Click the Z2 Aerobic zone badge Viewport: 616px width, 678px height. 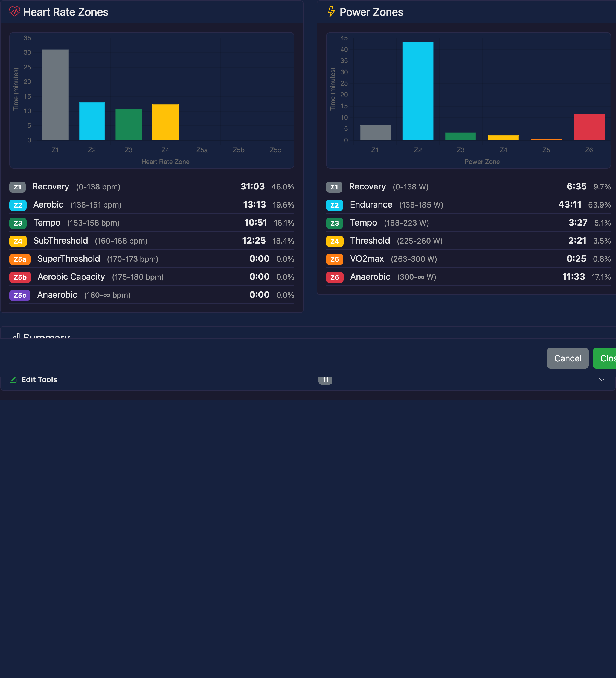tap(18, 205)
